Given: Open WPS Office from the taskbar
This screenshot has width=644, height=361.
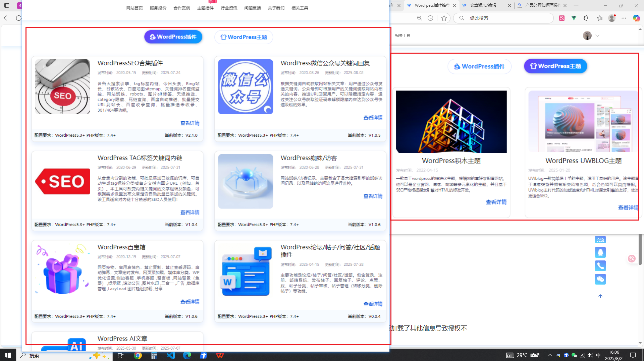Looking at the screenshot, I should pos(220,356).
